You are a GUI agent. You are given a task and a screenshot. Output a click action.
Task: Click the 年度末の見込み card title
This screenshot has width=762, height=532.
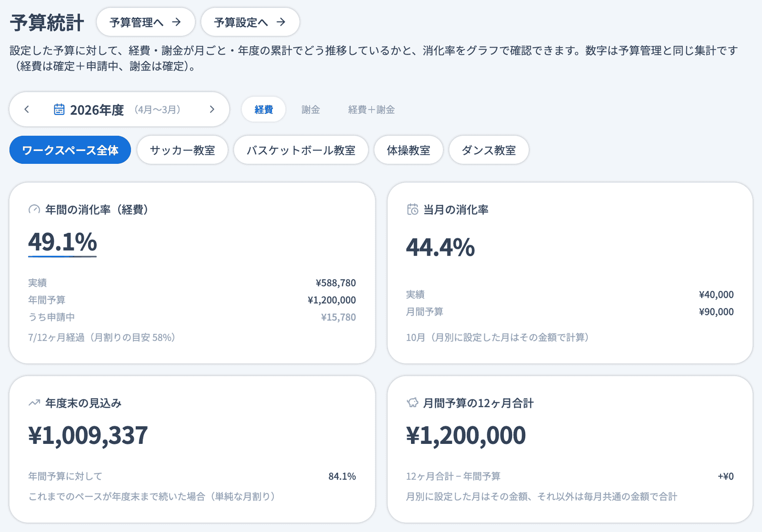pyautogui.click(x=83, y=403)
